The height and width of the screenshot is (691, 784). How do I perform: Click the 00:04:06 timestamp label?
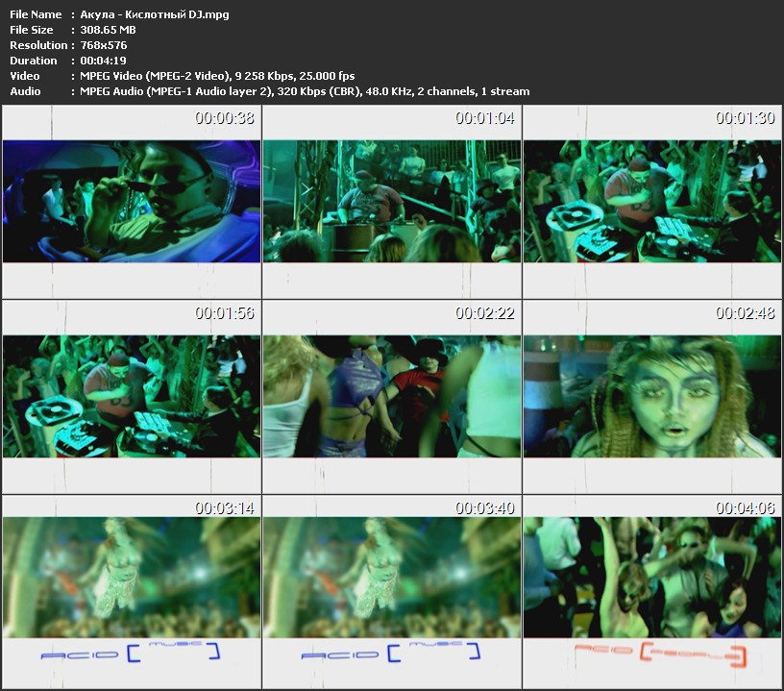click(745, 507)
